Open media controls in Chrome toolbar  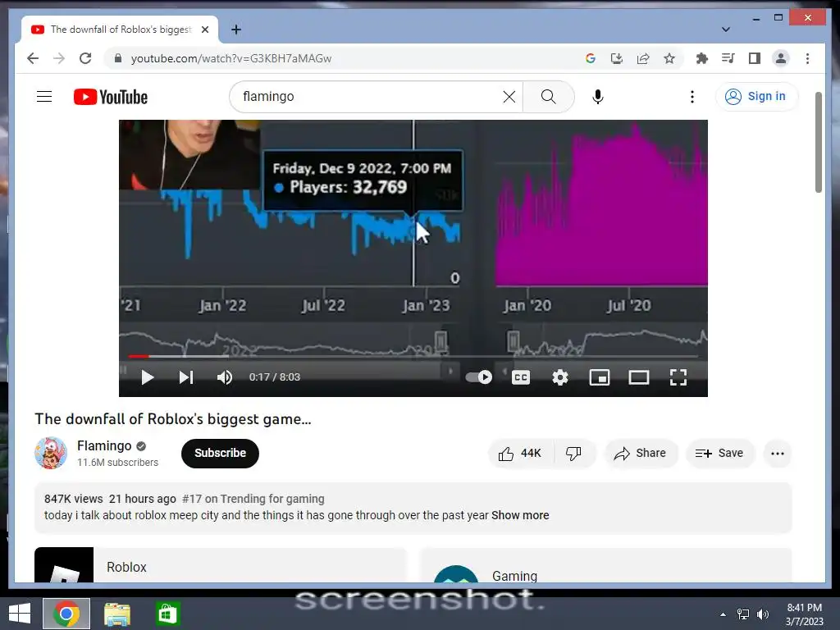click(728, 58)
